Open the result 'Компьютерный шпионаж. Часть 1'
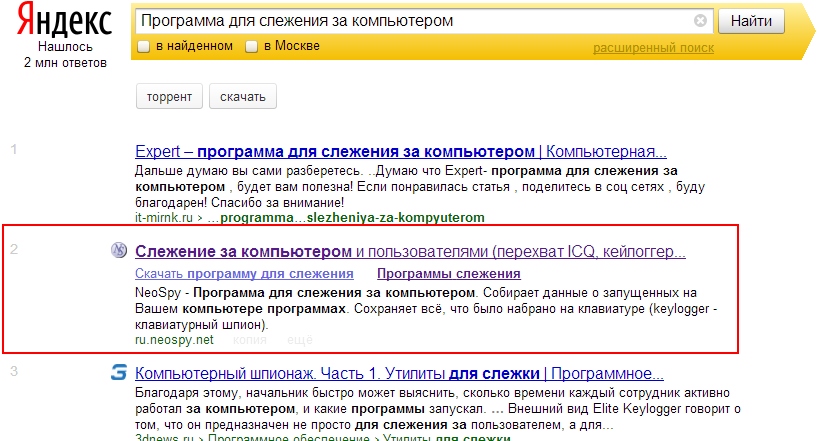The image size is (818, 441). point(399,374)
